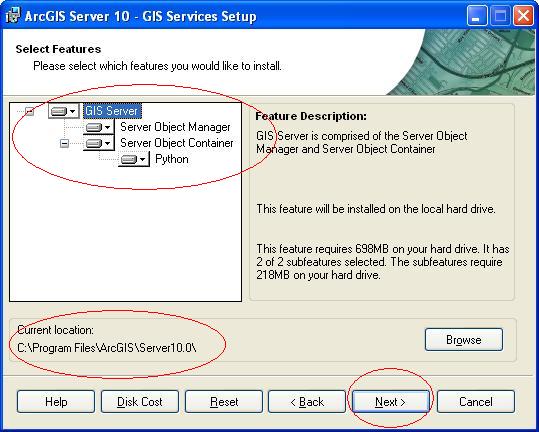Cancel the GIS Services setup

click(x=476, y=402)
